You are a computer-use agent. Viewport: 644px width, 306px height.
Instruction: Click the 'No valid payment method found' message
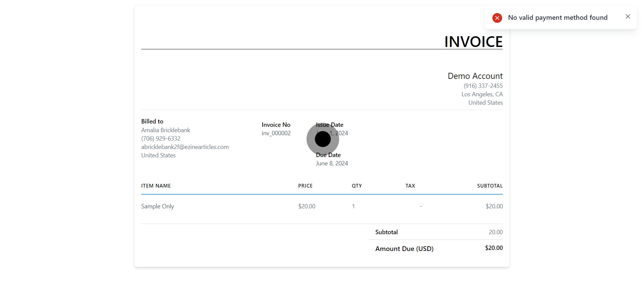(x=557, y=17)
